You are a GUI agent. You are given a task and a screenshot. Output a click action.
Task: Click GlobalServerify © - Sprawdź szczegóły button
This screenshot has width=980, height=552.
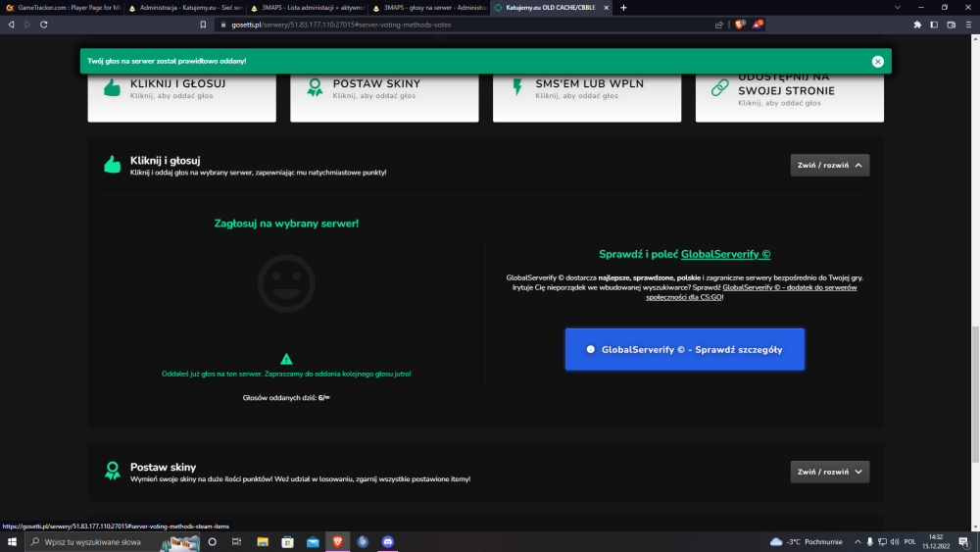[x=684, y=349]
